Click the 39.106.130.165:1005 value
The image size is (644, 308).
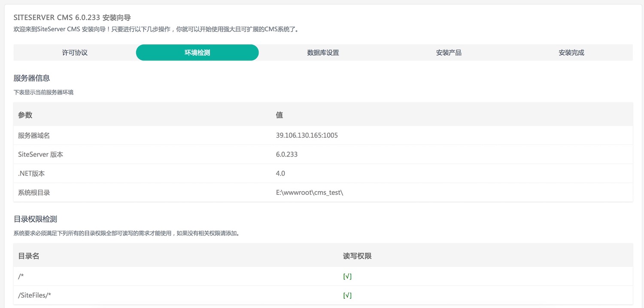(x=307, y=135)
